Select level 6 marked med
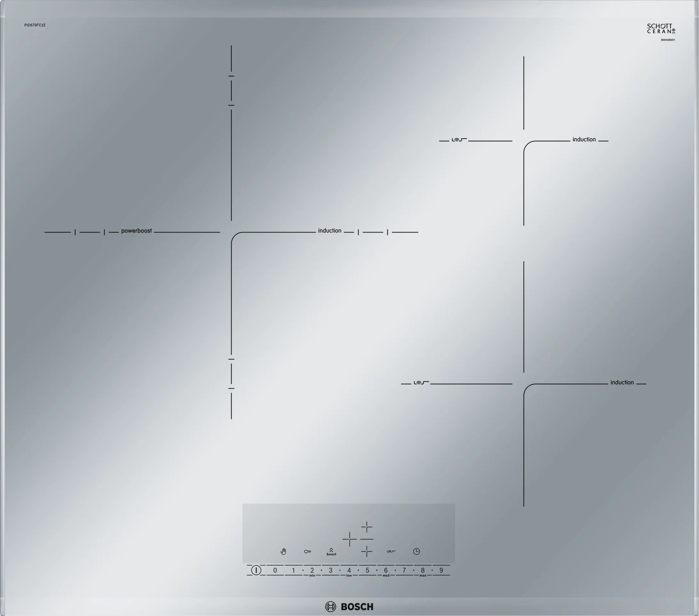699x616 pixels. click(x=386, y=570)
